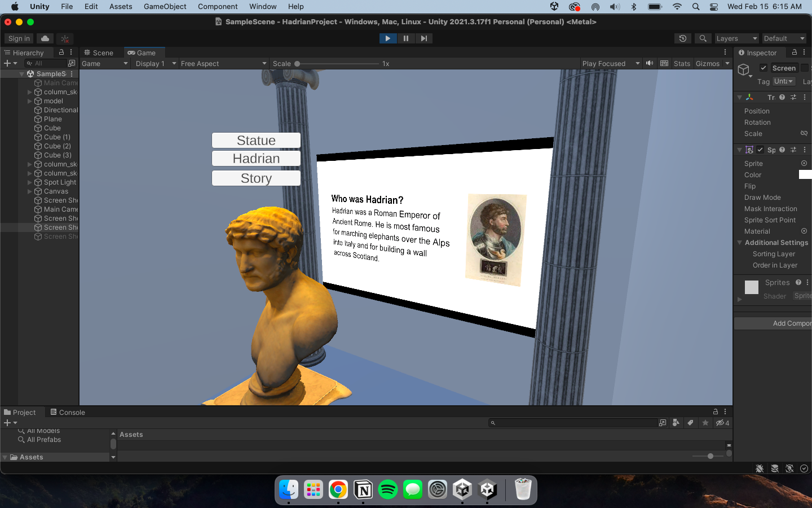Open Transform component presets slider icon
Screen dimensions: 812x508
793,97
